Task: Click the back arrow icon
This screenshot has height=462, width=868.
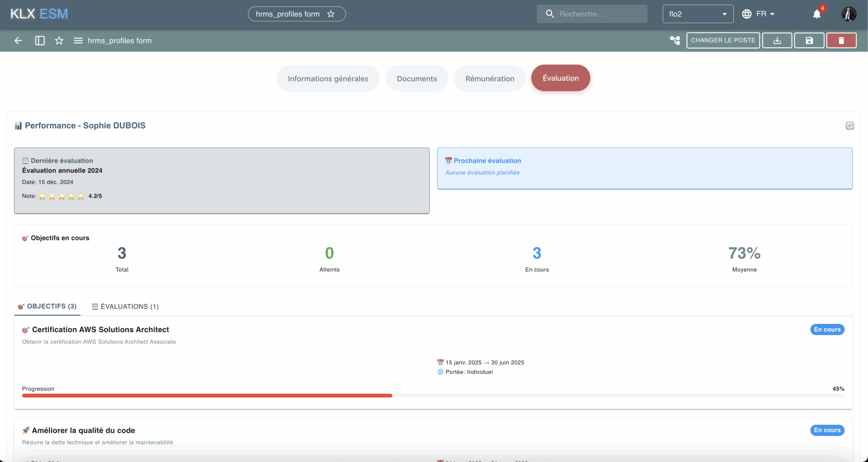Action: tap(18, 41)
